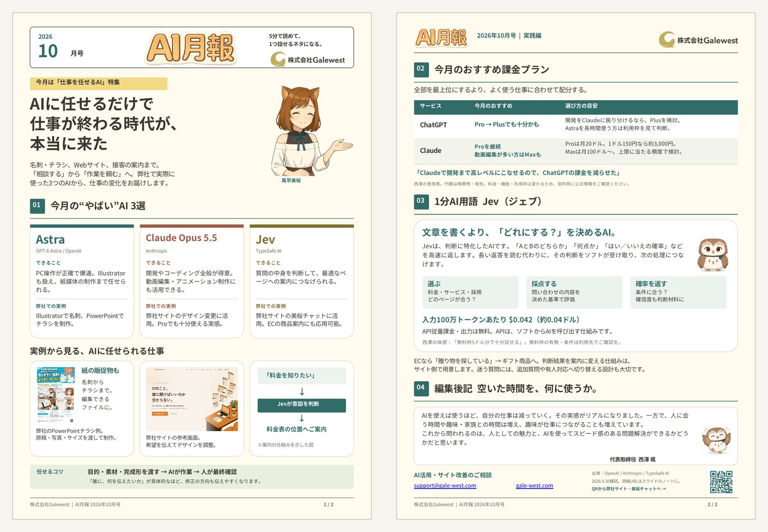Click the small AI月報 logo on page 2

pos(441,37)
